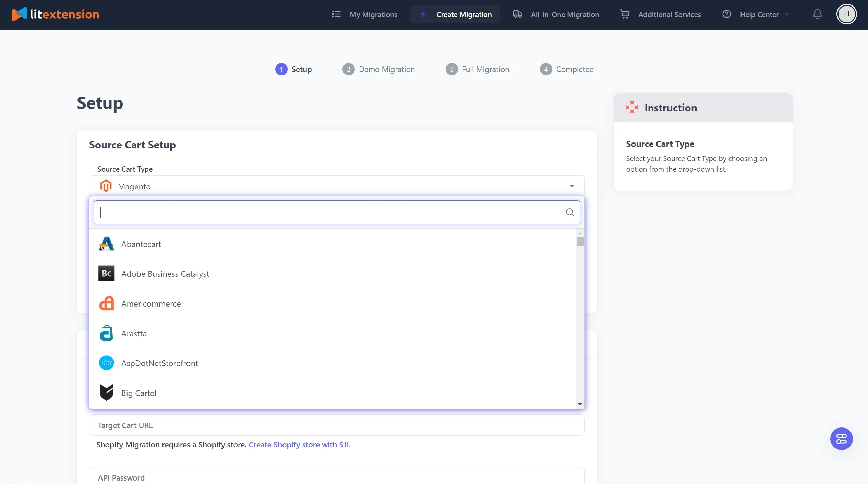The height and width of the screenshot is (484, 868).
Task: Click the live chat support button
Action: (841, 439)
